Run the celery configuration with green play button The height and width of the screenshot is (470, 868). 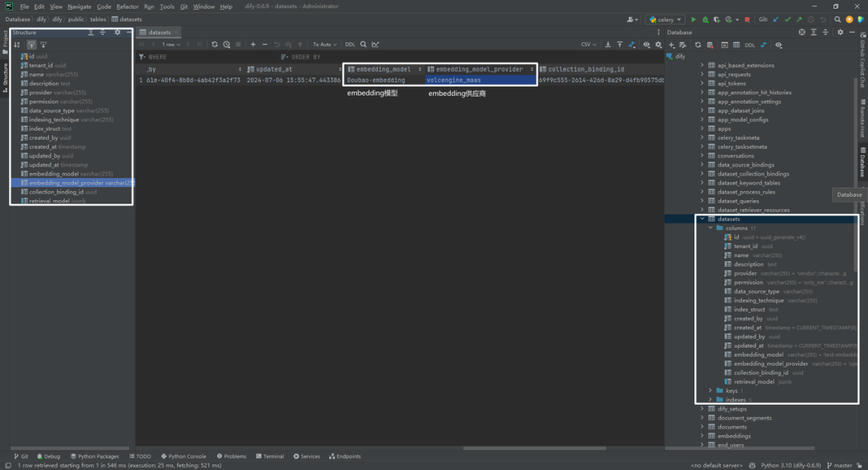(x=693, y=19)
